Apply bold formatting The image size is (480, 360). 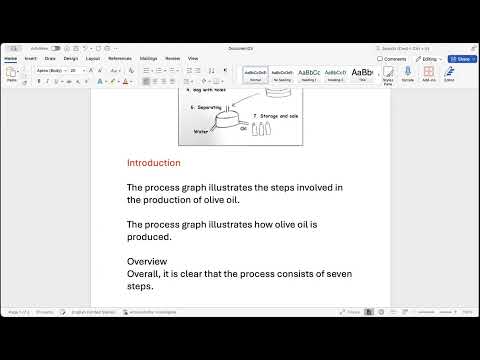pyautogui.click(x=39, y=81)
